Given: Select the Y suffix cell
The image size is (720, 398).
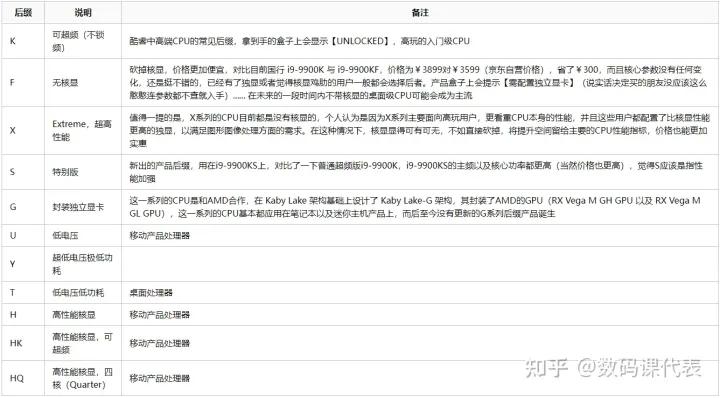Looking at the screenshot, I should tap(23, 264).
